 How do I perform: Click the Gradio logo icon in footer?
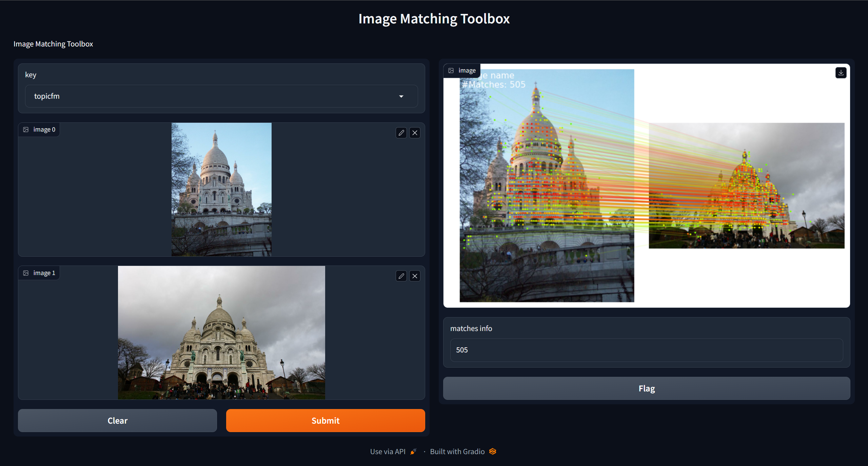pos(493,451)
